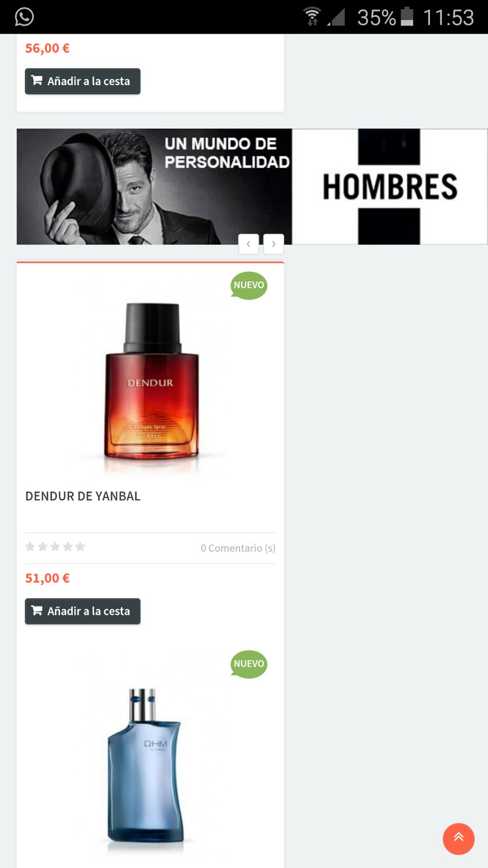Tap the mobile signal strength icon
488x868 pixels.
(x=336, y=17)
